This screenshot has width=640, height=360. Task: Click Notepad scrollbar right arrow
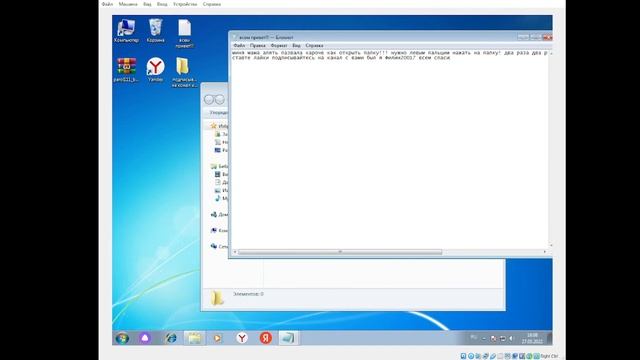(x=544, y=252)
